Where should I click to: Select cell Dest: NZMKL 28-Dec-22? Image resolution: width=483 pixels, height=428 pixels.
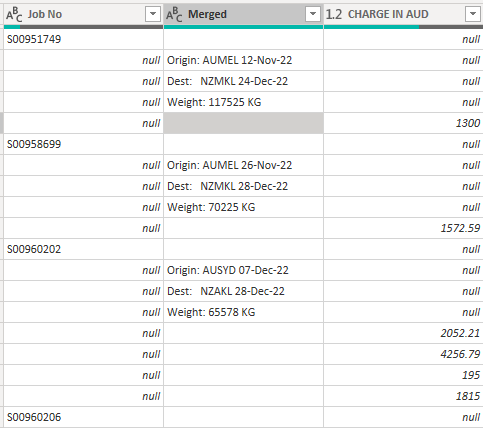pyautogui.click(x=243, y=186)
